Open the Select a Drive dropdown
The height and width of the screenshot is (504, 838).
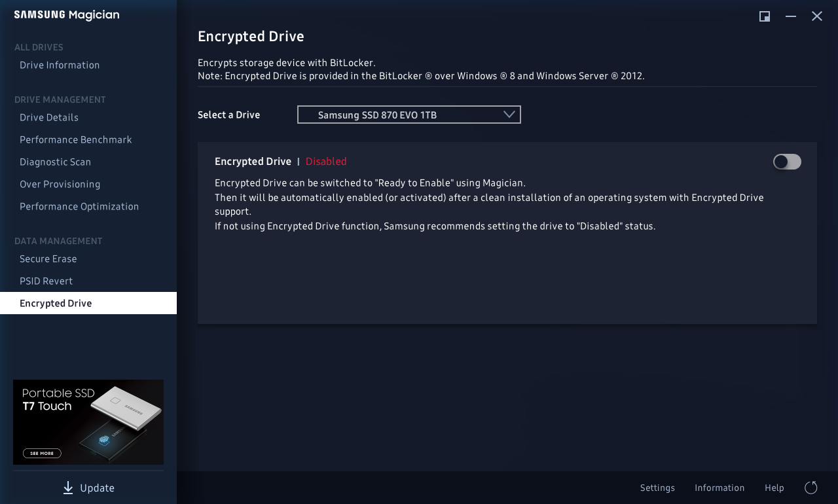(409, 115)
